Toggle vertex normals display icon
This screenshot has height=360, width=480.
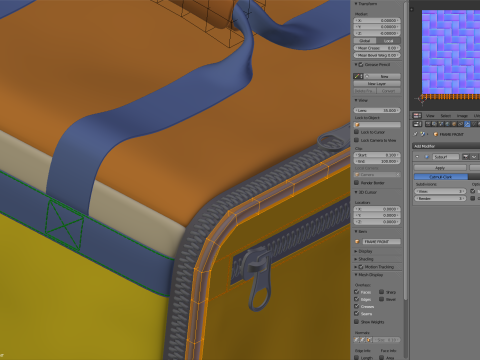click(356, 340)
